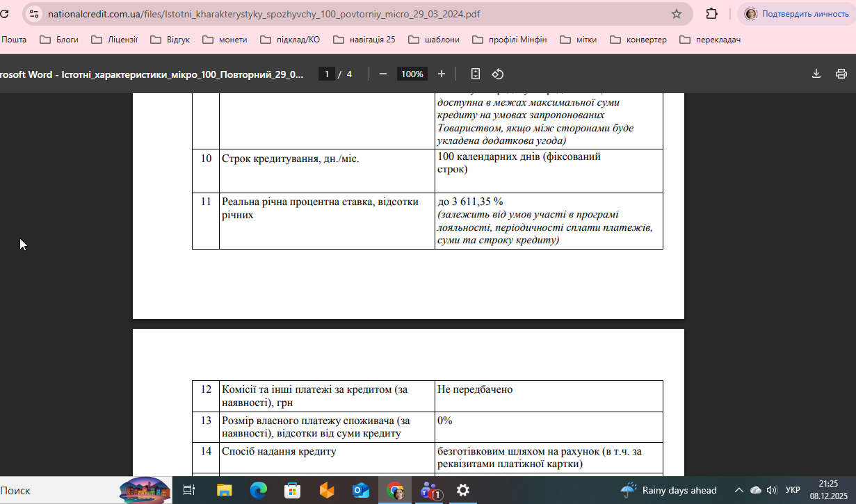Click row number 11 cell
The image size is (856, 504).
pos(206,221)
